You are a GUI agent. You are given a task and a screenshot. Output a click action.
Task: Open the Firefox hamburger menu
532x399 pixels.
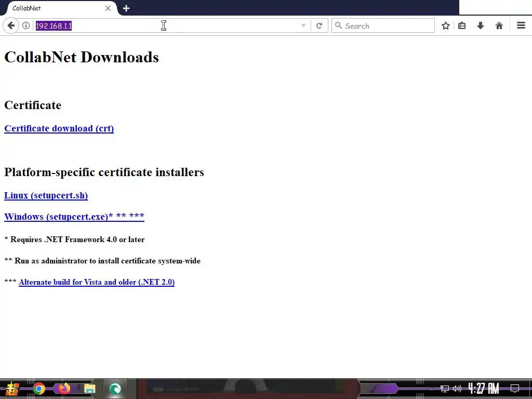click(521, 25)
